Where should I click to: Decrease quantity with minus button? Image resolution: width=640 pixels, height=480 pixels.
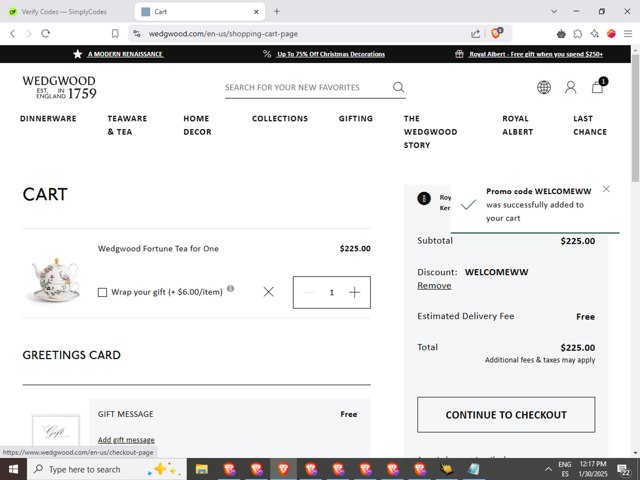click(309, 292)
